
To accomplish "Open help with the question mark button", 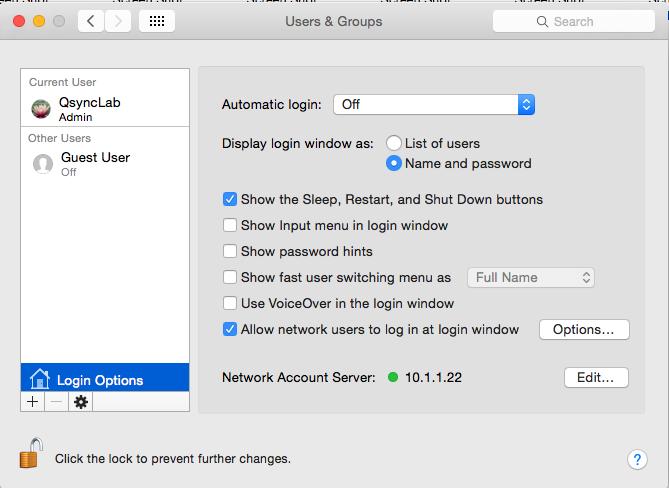I will click(x=637, y=459).
